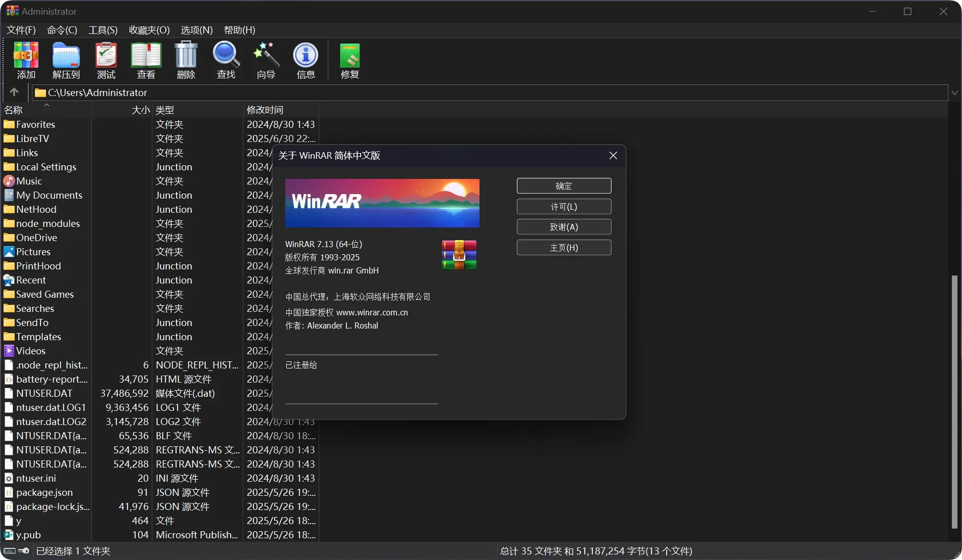Select the PrintHood row
This screenshot has height=560, width=962.
point(137,266)
